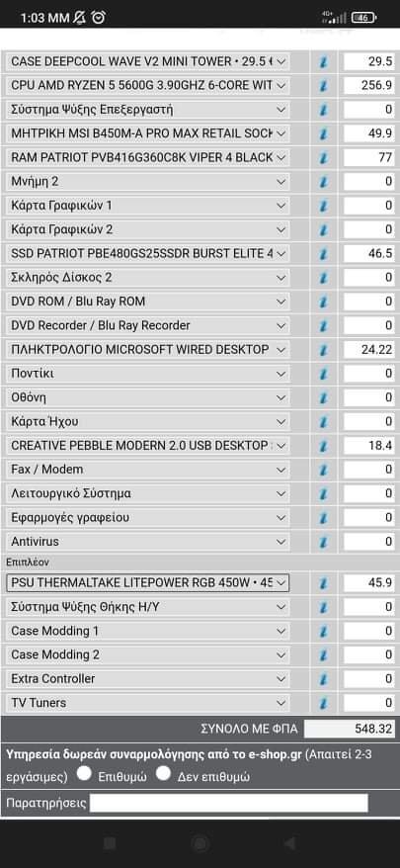Open the Σύστημα Ψύξης Επεξεργαστή dropdown

tap(148, 110)
